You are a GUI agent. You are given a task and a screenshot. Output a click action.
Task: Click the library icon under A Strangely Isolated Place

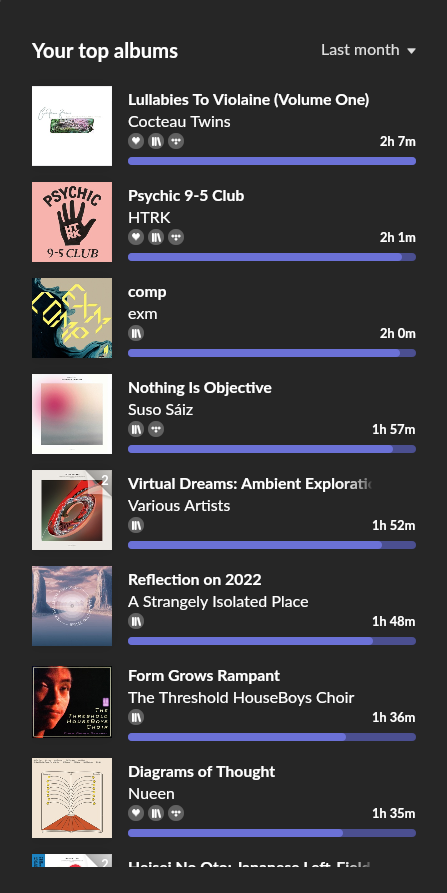136,621
